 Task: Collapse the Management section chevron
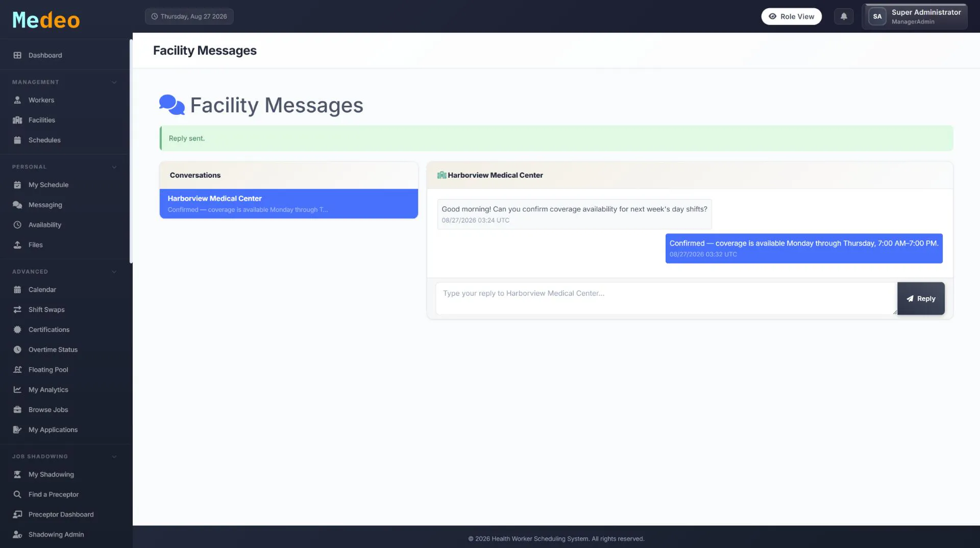114,82
